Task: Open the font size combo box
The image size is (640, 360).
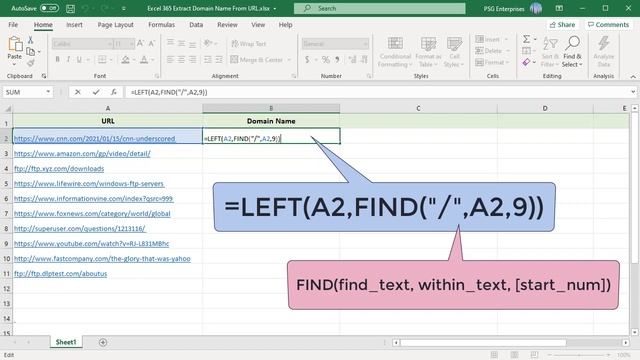Action: [123, 44]
